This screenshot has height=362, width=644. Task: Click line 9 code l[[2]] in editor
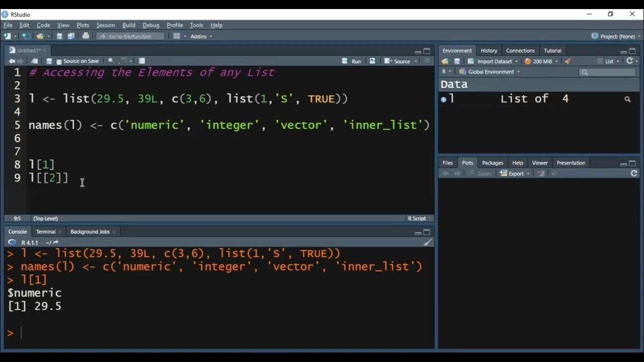tap(48, 178)
